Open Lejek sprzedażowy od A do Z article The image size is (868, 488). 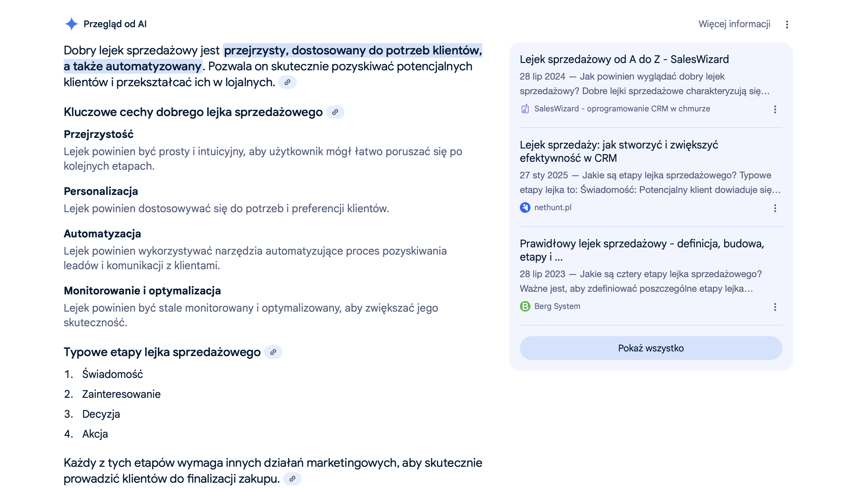coord(624,59)
